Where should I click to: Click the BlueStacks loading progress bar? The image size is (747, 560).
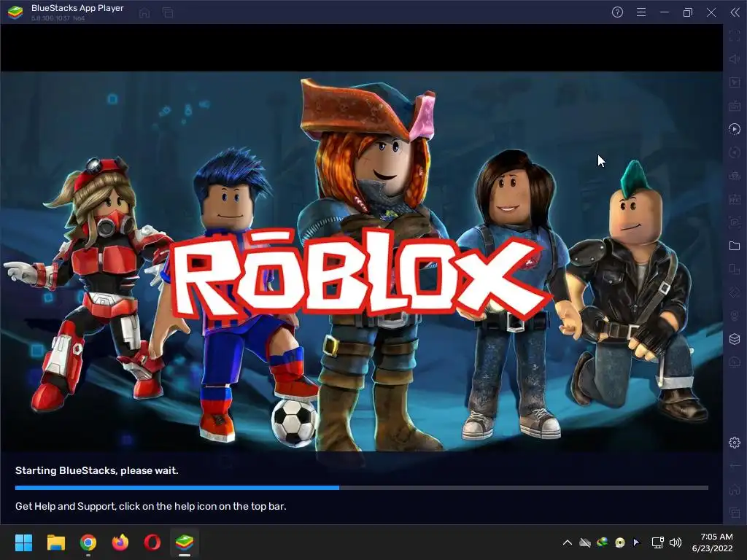click(x=362, y=488)
